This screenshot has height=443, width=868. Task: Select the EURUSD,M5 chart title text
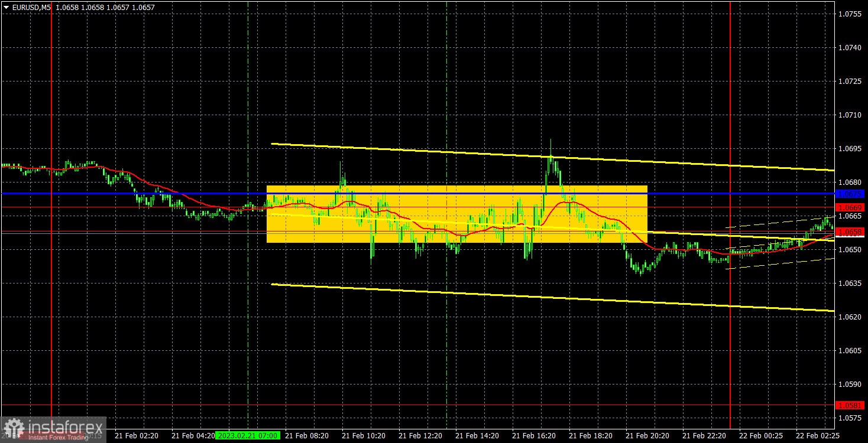tap(31, 7)
